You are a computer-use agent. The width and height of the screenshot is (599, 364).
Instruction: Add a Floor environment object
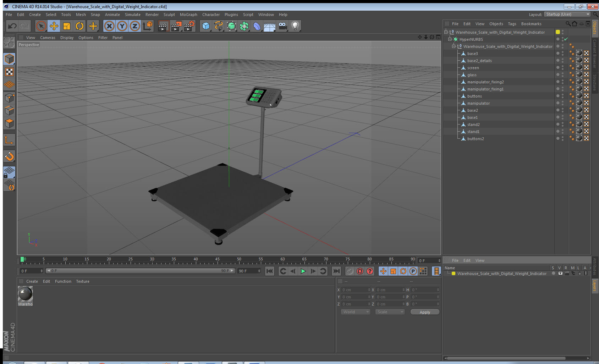pos(270,26)
